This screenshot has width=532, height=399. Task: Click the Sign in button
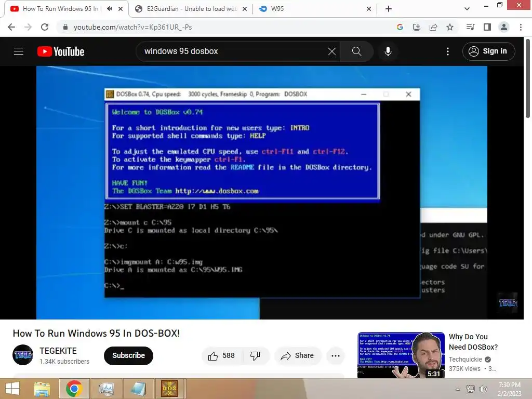488,51
